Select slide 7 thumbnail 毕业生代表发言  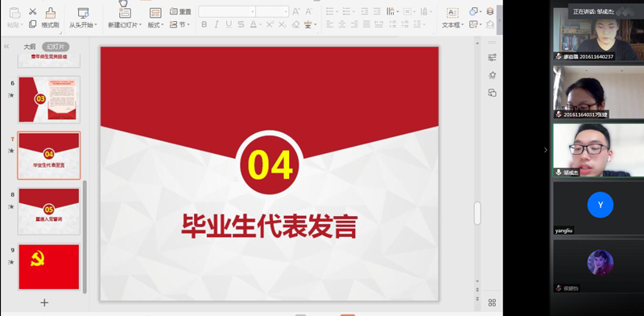tap(49, 156)
